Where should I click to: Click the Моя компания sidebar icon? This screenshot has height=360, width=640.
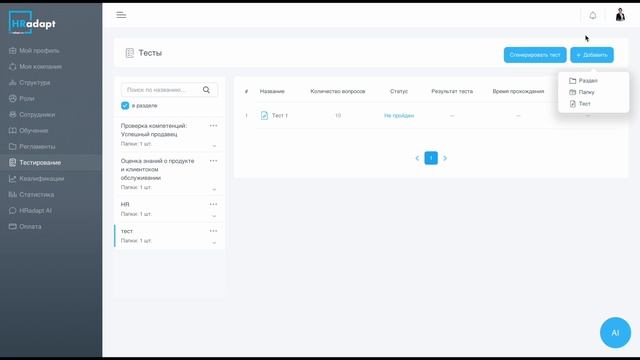(x=13, y=67)
